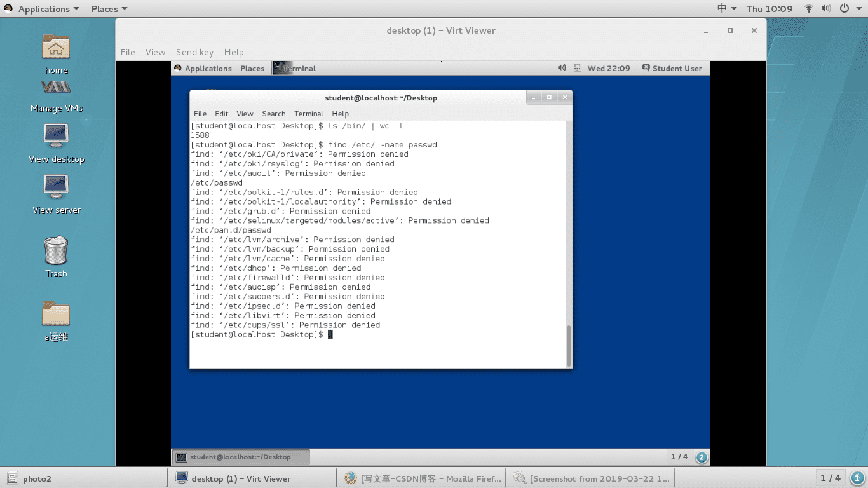This screenshot has width=868, height=488.
Task: Click the volume icon in the guest panel
Action: pyautogui.click(x=562, y=68)
